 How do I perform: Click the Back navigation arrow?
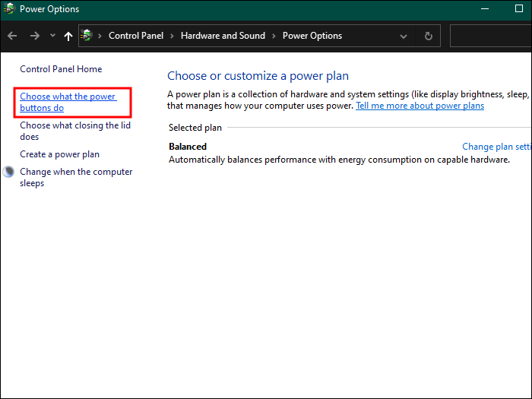[12, 36]
